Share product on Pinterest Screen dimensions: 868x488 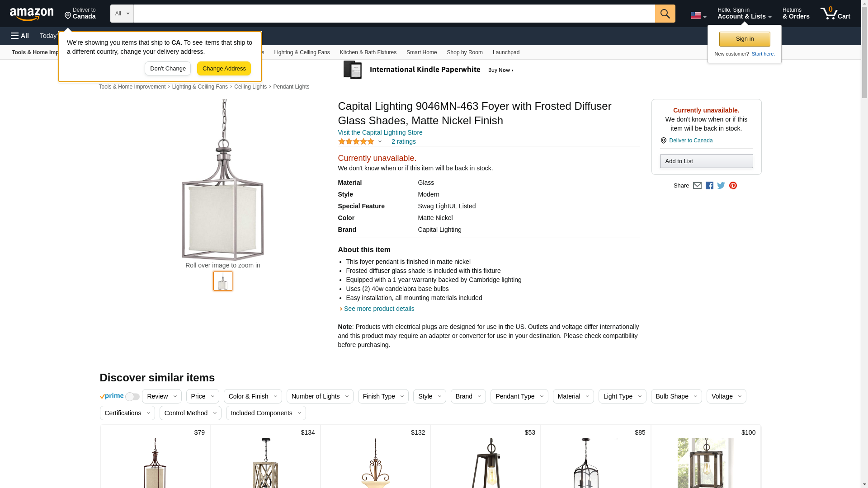[733, 186]
